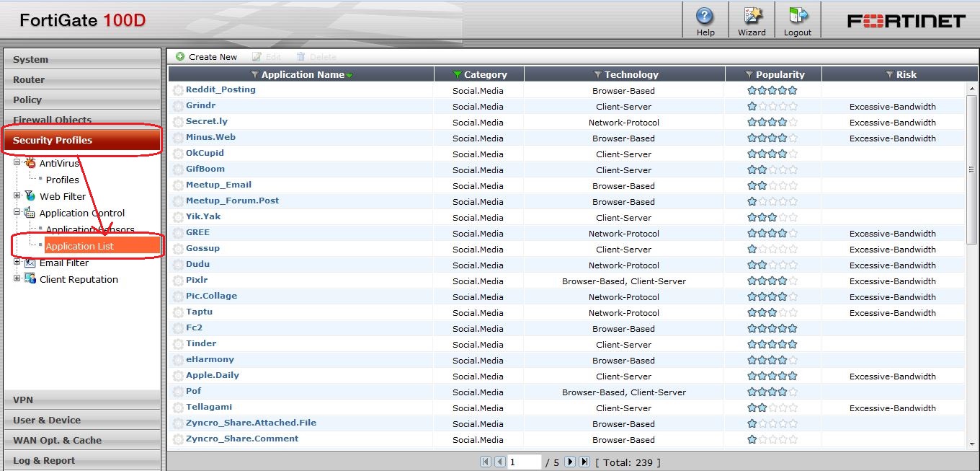
Task: Open the WAN Opt. & Cache section
Action: tap(82, 440)
